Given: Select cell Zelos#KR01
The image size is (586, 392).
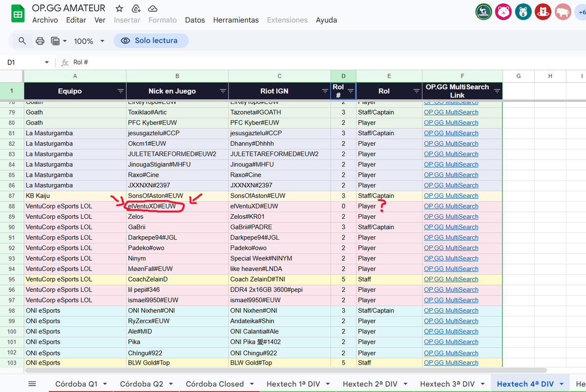Looking at the screenshot, I should pyautogui.click(x=279, y=217).
